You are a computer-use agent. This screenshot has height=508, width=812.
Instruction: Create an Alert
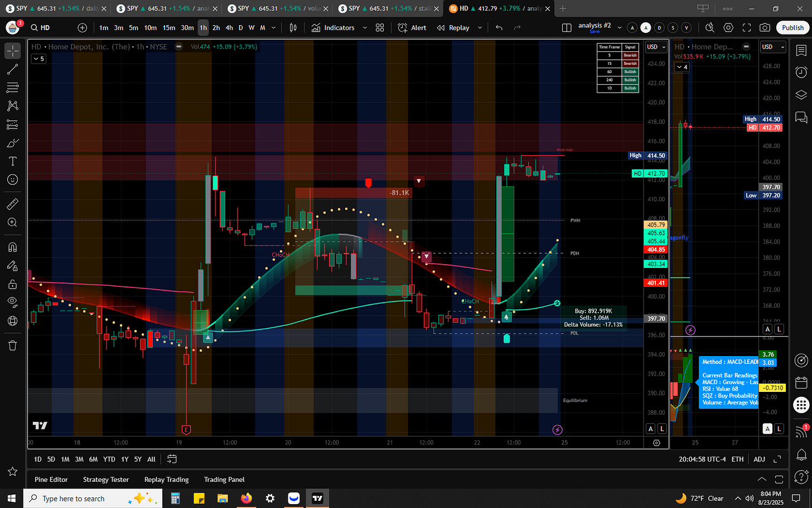click(x=412, y=27)
